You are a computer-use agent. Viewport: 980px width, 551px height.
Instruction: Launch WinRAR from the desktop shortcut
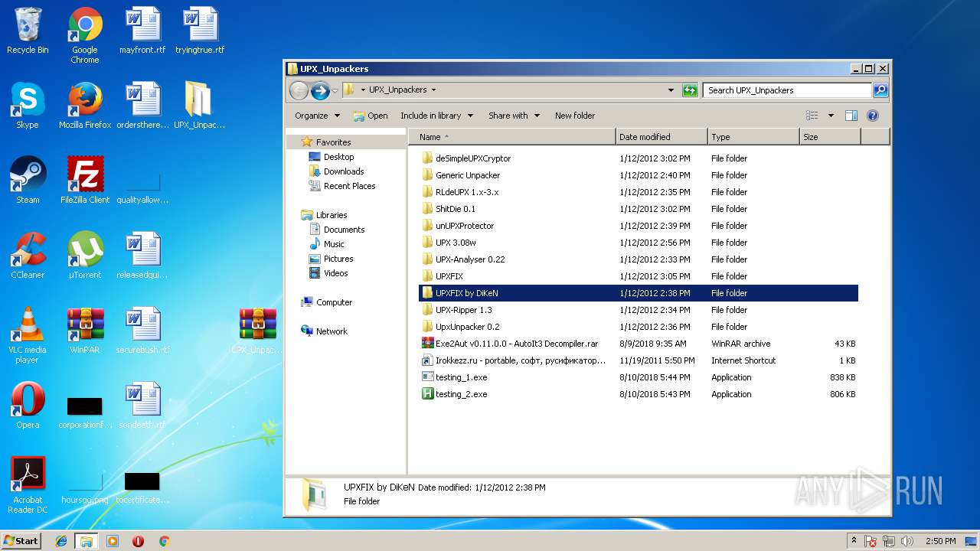click(85, 331)
